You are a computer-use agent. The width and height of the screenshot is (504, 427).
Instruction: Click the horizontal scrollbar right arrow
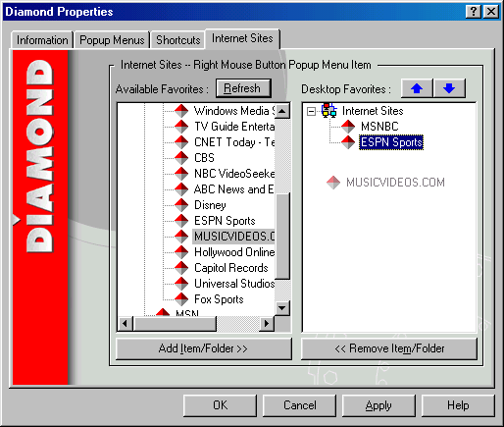pos(267,324)
